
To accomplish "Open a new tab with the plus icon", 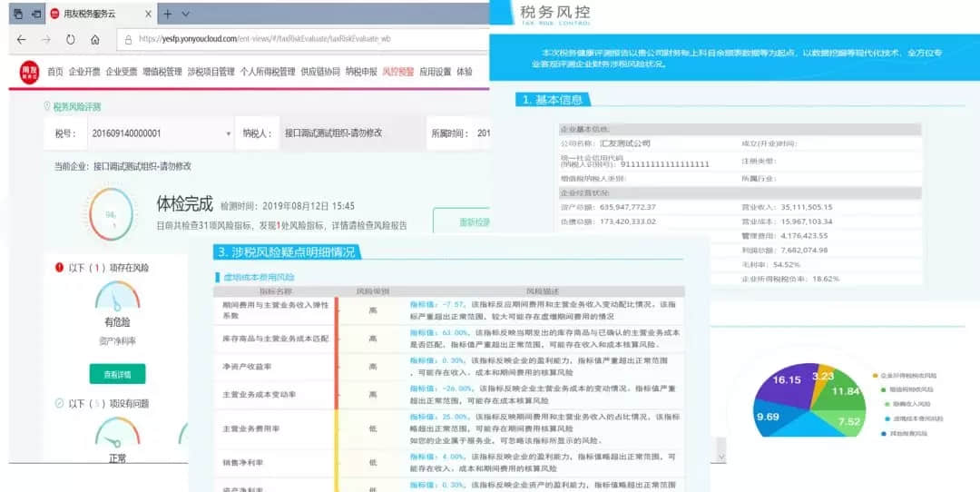I will (x=167, y=15).
